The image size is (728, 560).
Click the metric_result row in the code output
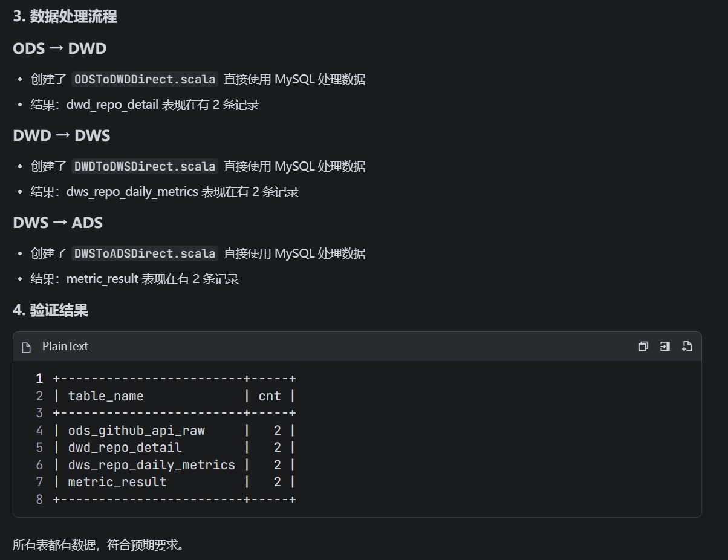[x=174, y=482]
